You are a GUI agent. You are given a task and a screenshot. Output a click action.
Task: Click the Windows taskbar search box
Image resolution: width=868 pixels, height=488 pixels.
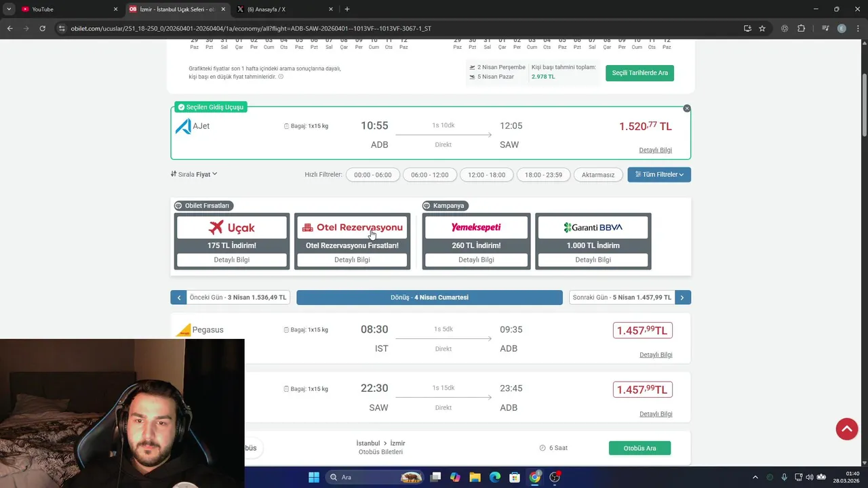374,477
